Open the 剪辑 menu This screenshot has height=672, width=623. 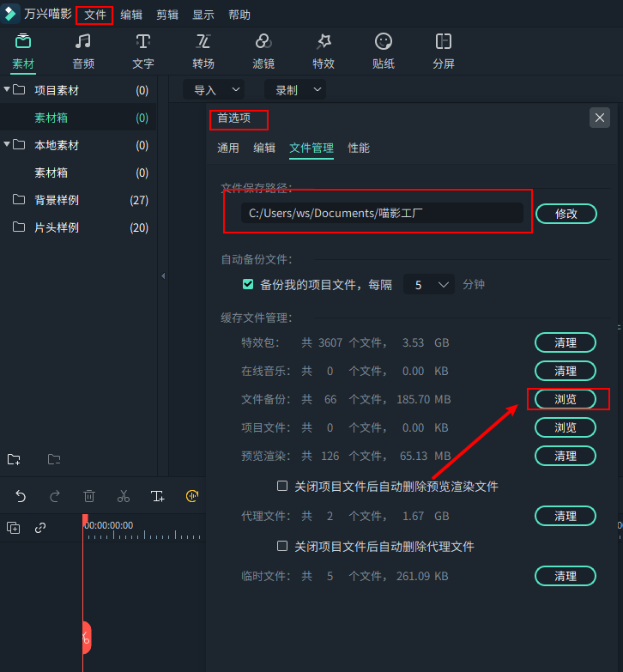167,15
